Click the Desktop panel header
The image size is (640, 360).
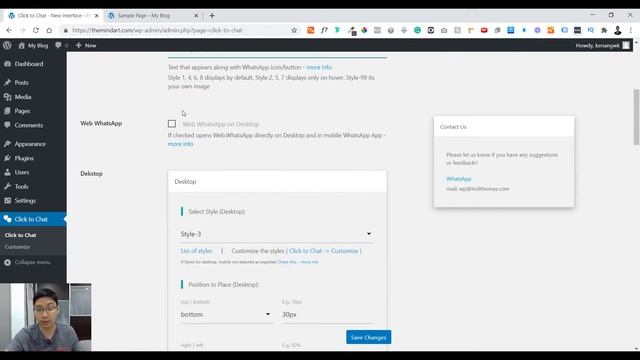(277, 182)
